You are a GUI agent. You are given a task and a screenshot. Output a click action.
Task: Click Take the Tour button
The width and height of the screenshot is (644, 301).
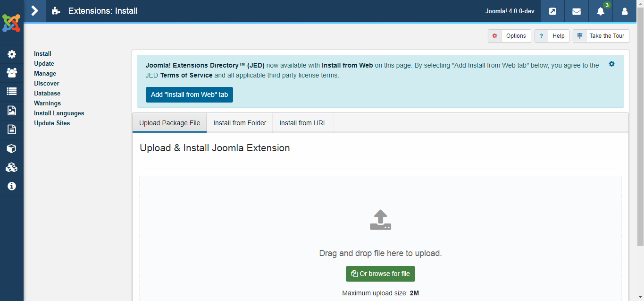point(601,36)
